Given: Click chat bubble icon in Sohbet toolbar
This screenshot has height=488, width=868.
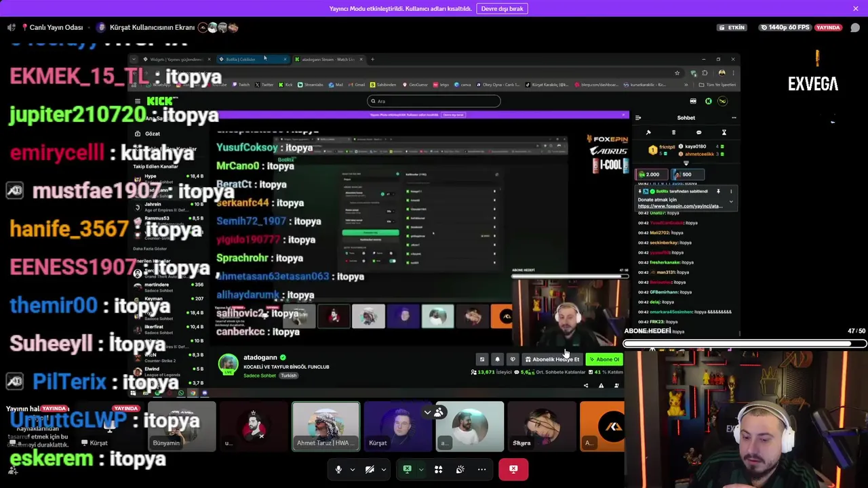Looking at the screenshot, I should coord(698,133).
